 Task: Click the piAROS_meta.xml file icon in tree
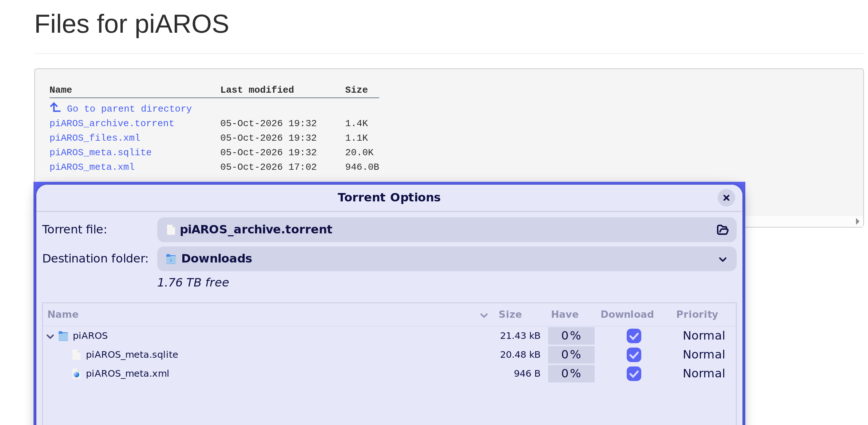point(76,374)
